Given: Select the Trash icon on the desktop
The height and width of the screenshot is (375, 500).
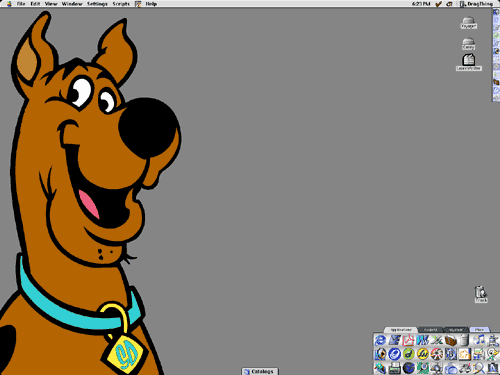Looking at the screenshot, I should coord(481,294).
